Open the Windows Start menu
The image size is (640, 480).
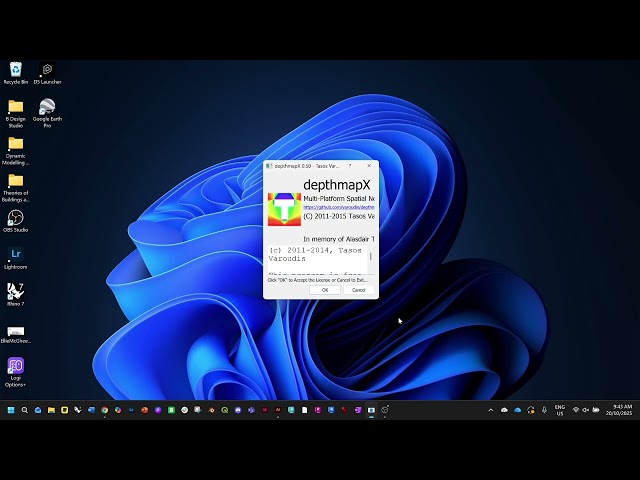point(11,410)
